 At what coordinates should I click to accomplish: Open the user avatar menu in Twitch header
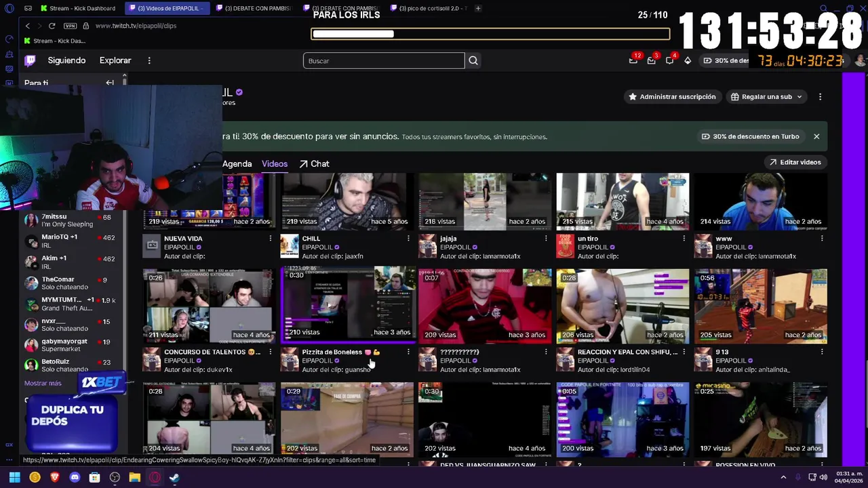coord(860,60)
